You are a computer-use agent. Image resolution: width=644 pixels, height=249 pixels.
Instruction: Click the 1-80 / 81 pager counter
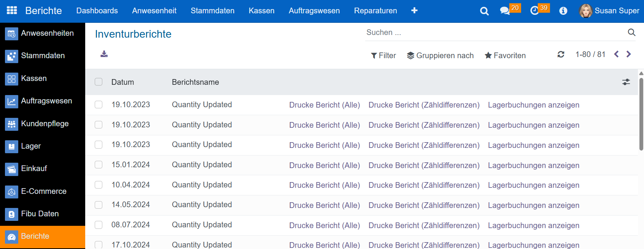(590, 54)
